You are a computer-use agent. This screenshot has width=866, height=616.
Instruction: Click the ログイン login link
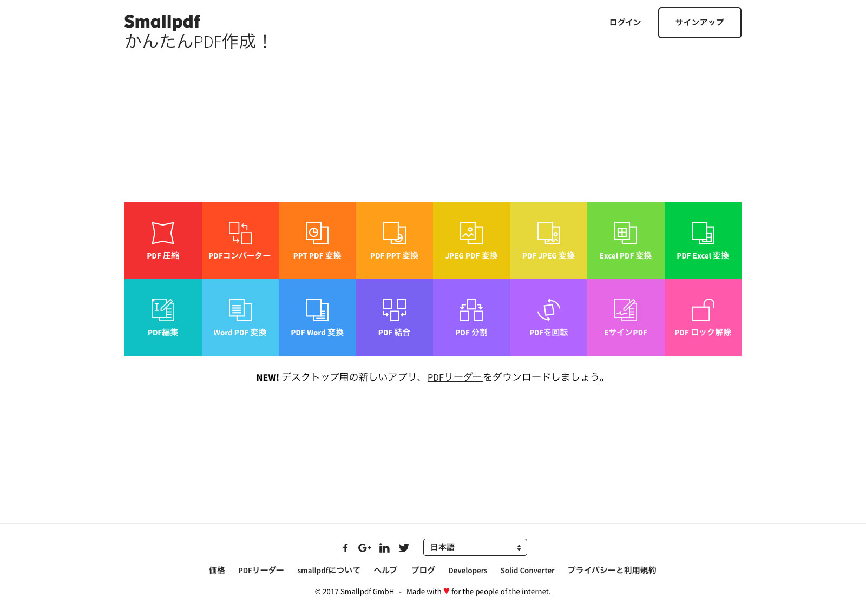(x=625, y=23)
